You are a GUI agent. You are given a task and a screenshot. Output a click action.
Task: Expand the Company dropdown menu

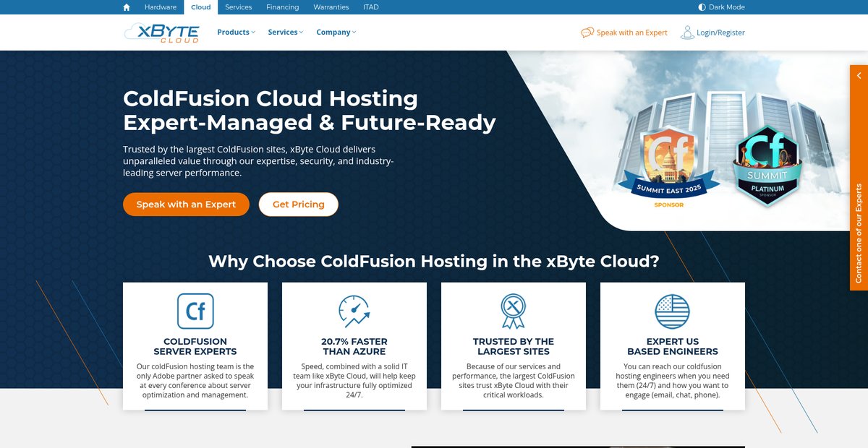pyautogui.click(x=336, y=33)
